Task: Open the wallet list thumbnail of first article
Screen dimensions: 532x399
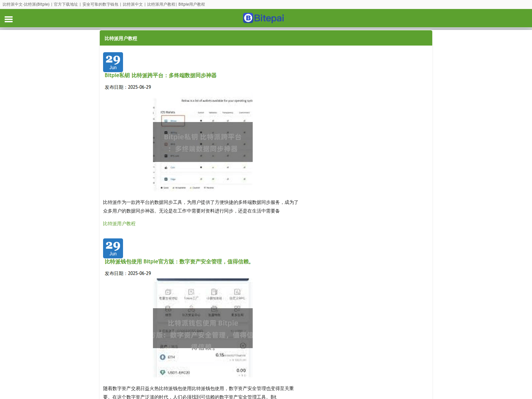Action: coord(203,142)
